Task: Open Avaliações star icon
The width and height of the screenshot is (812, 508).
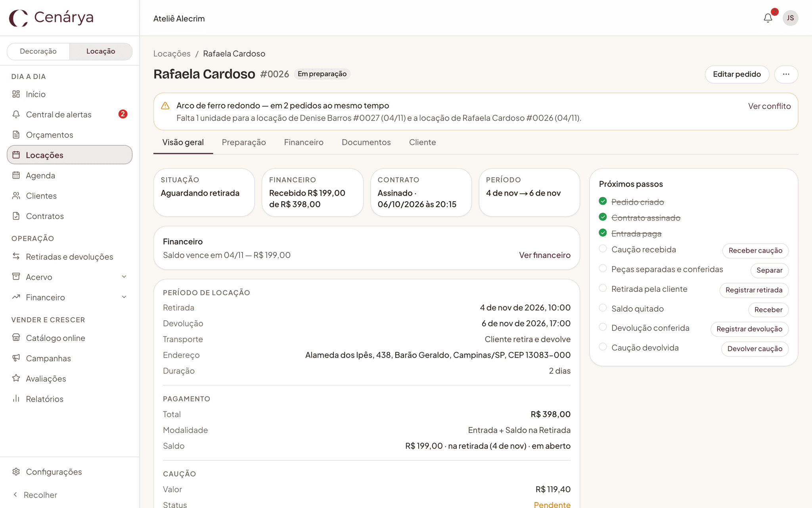Action: click(x=16, y=378)
